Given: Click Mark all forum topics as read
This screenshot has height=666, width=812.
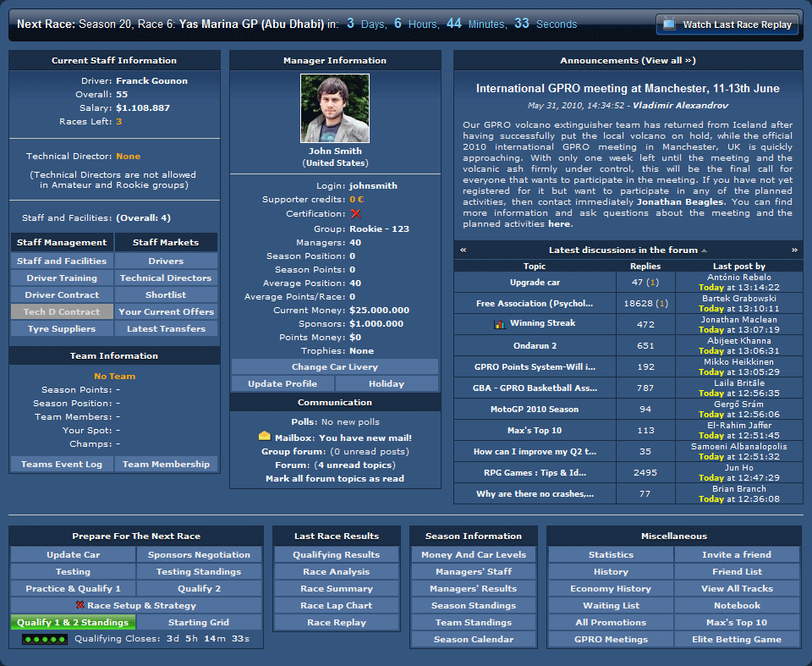Looking at the screenshot, I should [x=335, y=479].
